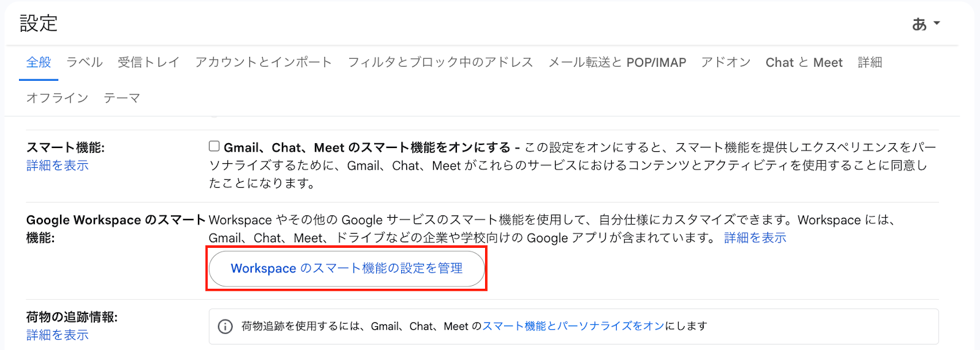Viewport: 980px width, 350px height.
Task: Click the info icon in package tracking notice
Action: pos(225,327)
